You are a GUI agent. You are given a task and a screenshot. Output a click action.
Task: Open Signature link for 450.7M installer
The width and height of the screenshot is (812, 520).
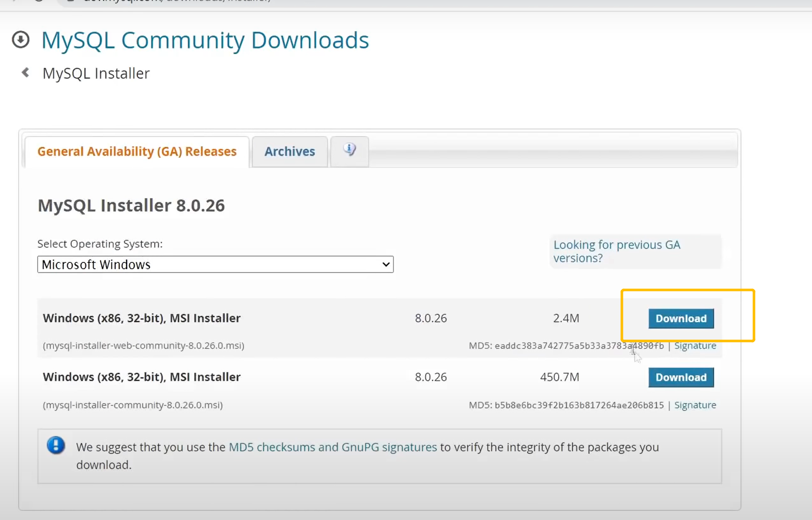pyautogui.click(x=695, y=405)
